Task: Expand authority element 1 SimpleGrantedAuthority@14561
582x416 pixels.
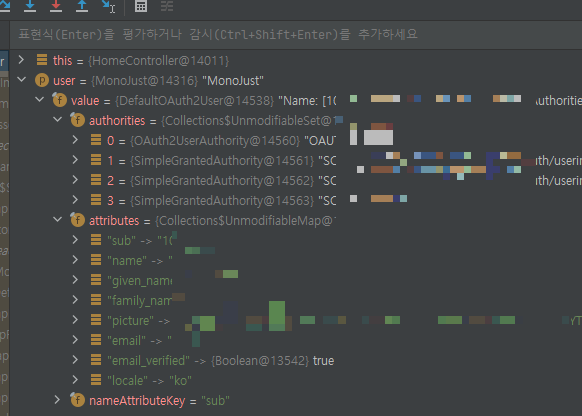Action: 75,160
